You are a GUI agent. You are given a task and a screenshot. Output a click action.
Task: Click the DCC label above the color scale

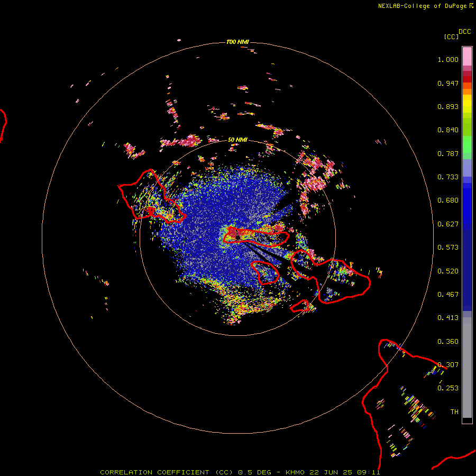464,32
